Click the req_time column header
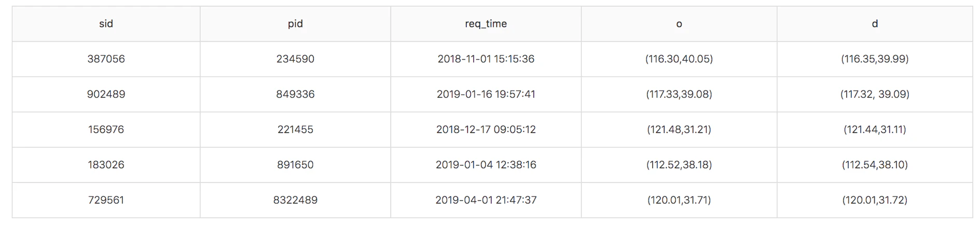The height and width of the screenshot is (225, 980). [486, 24]
